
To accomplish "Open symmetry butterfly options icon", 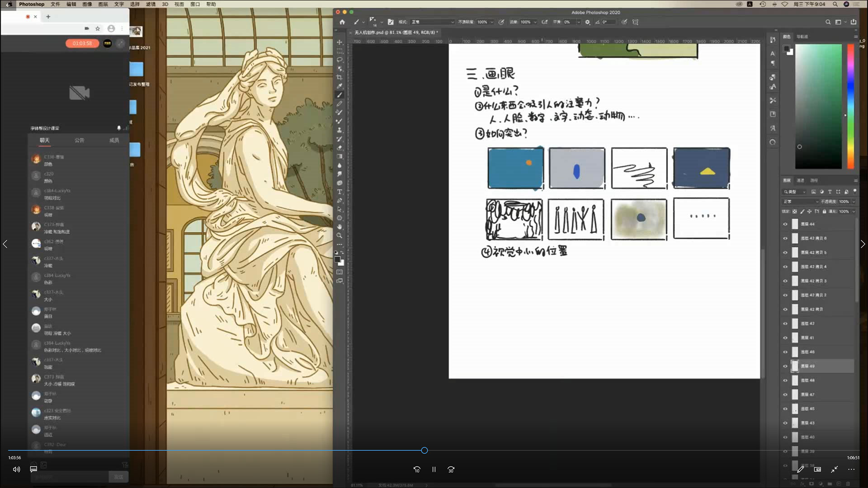I will 635,22.
